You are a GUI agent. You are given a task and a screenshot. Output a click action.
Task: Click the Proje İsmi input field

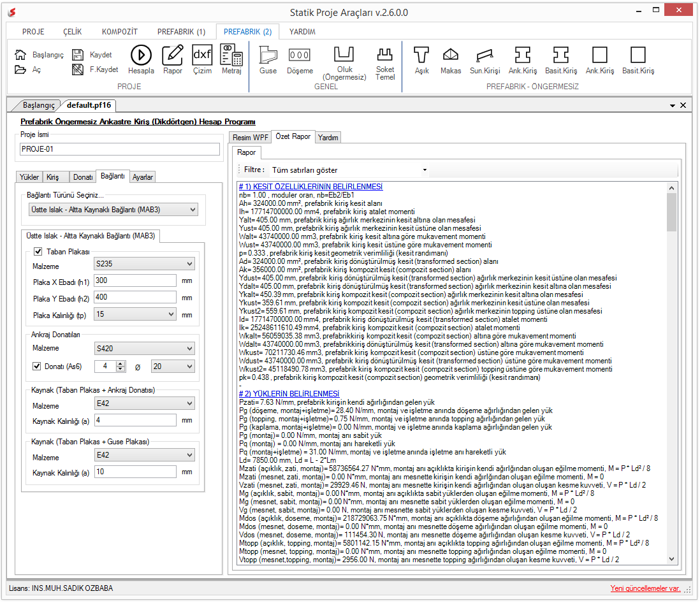[120, 149]
